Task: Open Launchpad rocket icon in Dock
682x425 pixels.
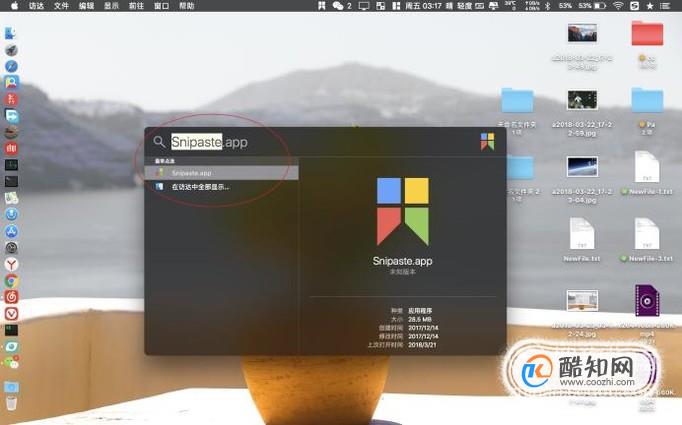Action: click(x=11, y=50)
